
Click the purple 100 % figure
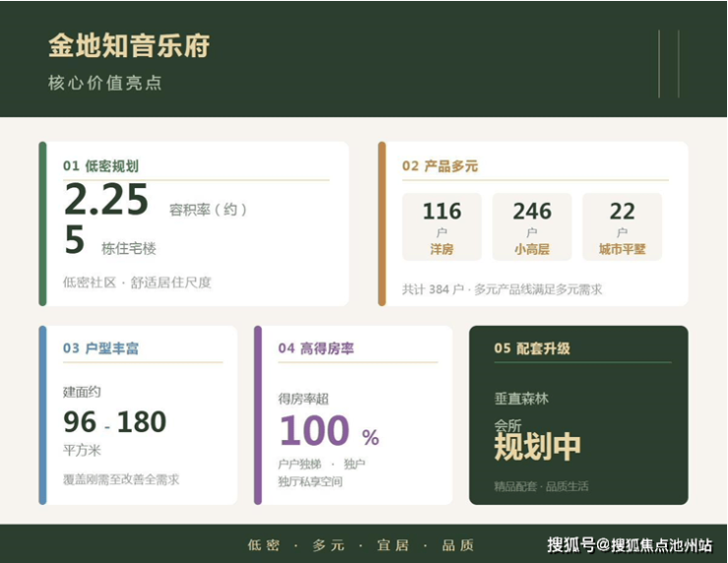(x=329, y=432)
